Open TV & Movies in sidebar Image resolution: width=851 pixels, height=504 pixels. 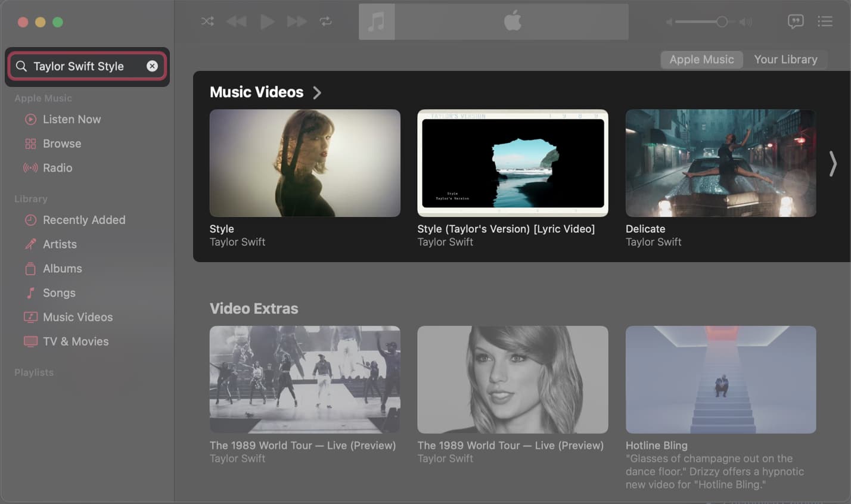(75, 342)
